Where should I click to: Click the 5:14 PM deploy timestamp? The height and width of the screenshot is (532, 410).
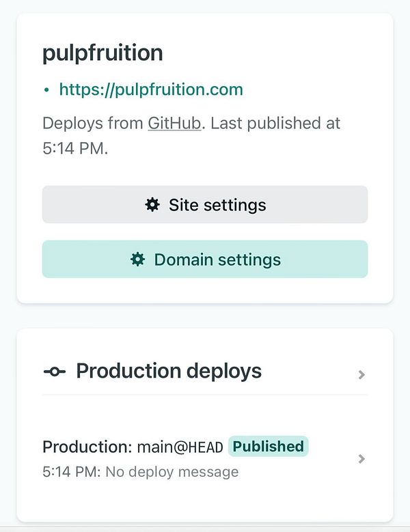pos(72,472)
